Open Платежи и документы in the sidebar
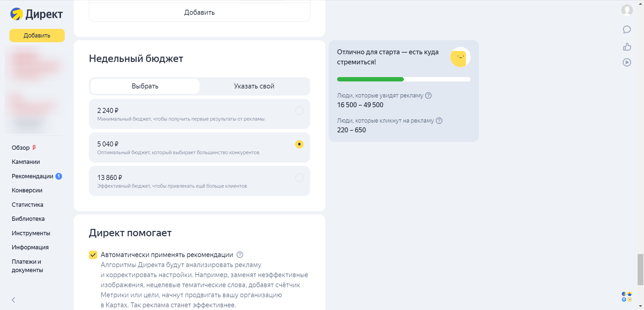This screenshot has width=644, height=310. 28,266
